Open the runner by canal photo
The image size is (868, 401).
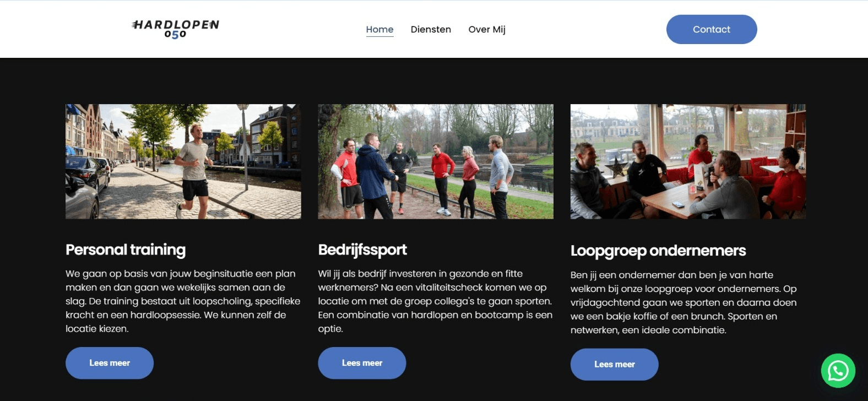pyautogui.click(x=183, y=161)
